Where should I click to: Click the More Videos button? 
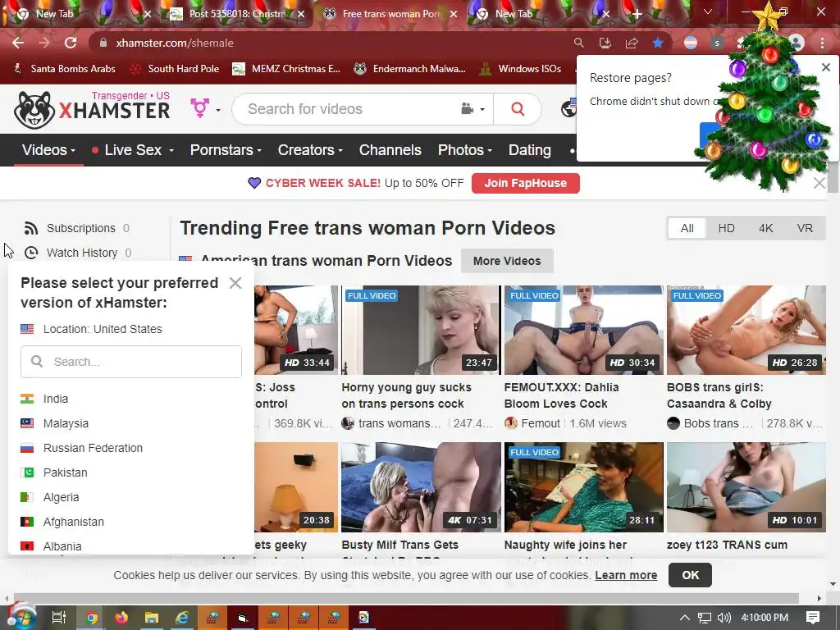click(x=507, y=261)
